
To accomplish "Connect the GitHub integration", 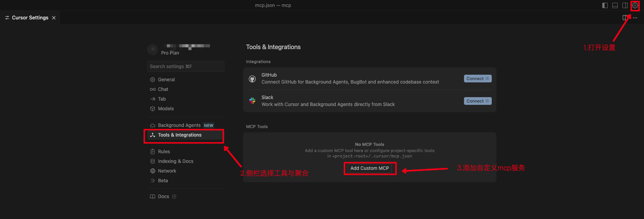I will tap(477, 79).
